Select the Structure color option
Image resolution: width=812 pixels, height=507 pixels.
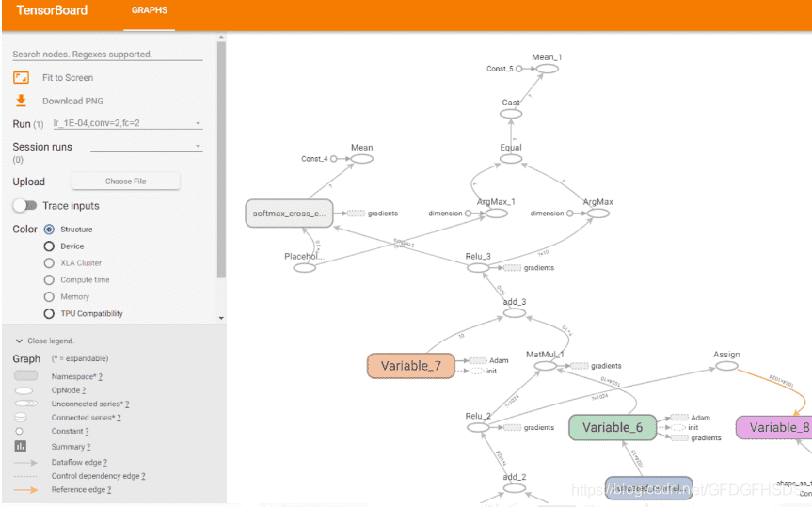49,230
